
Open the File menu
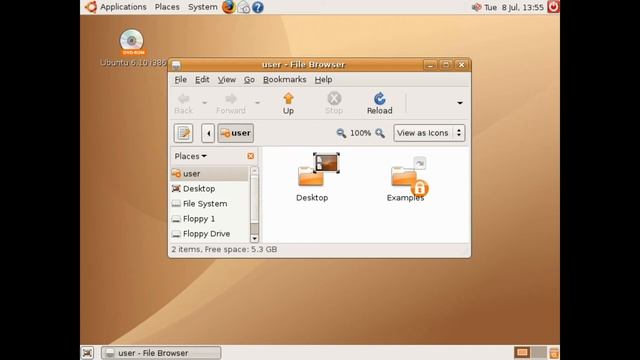180,80
